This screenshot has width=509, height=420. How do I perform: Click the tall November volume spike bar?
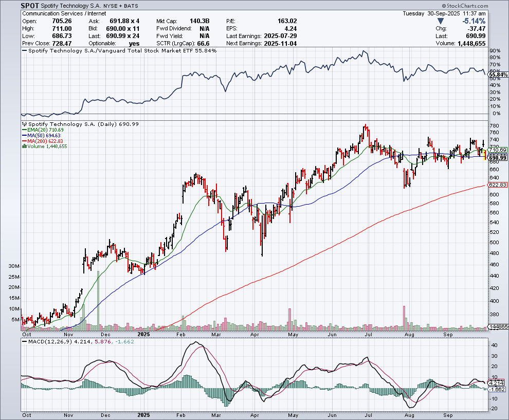pyautogui.click(x=98, y=301)
